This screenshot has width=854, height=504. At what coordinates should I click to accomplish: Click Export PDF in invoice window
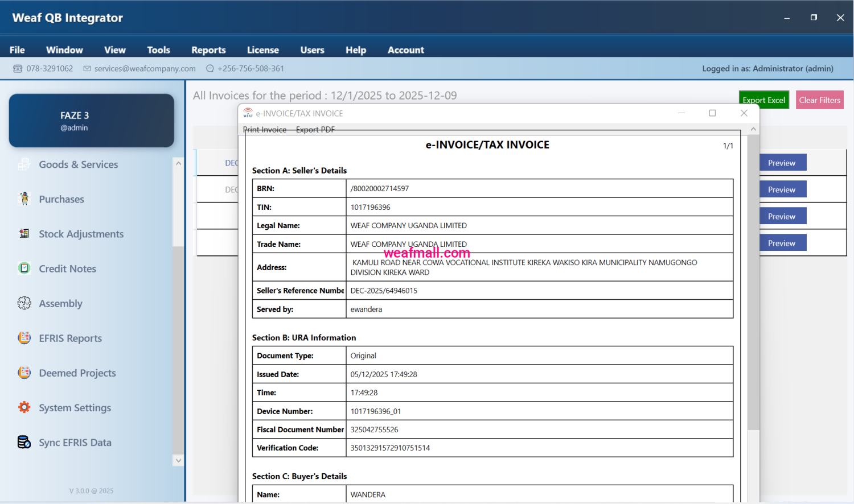(315, 130)
